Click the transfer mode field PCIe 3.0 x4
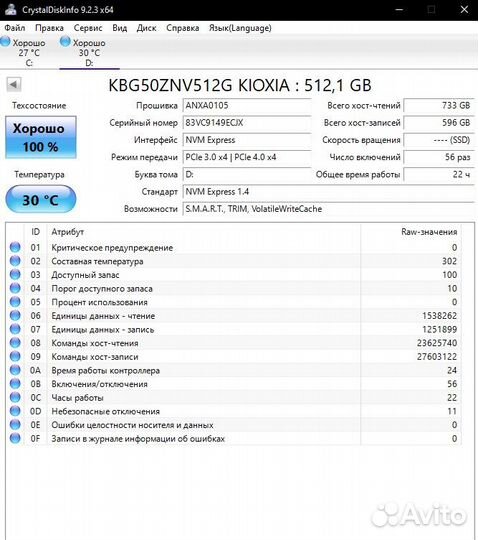The width and height of the screenshot is (478, 540). (247, 157)
